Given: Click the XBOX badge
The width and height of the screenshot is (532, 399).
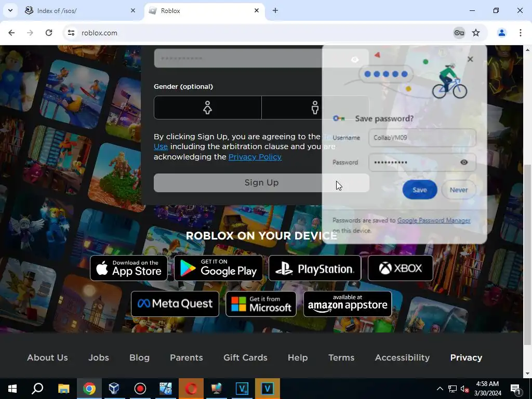Looking at the screenshot, I should click(401, 268).
